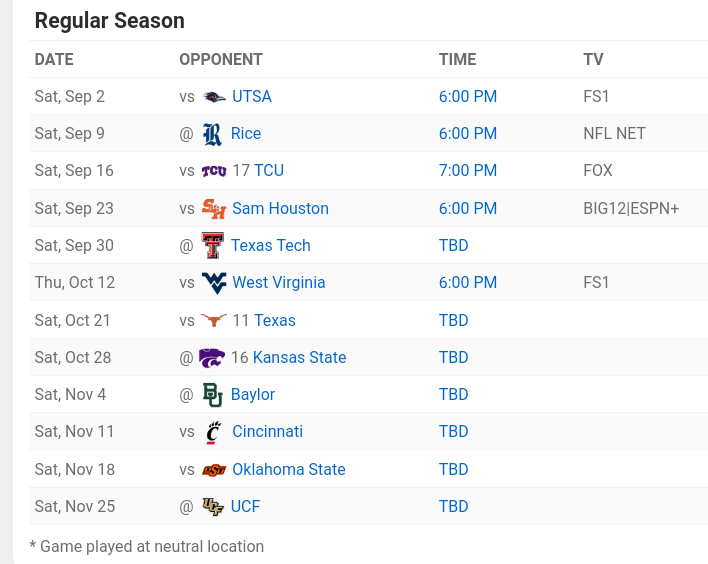Click the UTSA team logo
This screenshot has height=564, width=708.
[214, 97]
